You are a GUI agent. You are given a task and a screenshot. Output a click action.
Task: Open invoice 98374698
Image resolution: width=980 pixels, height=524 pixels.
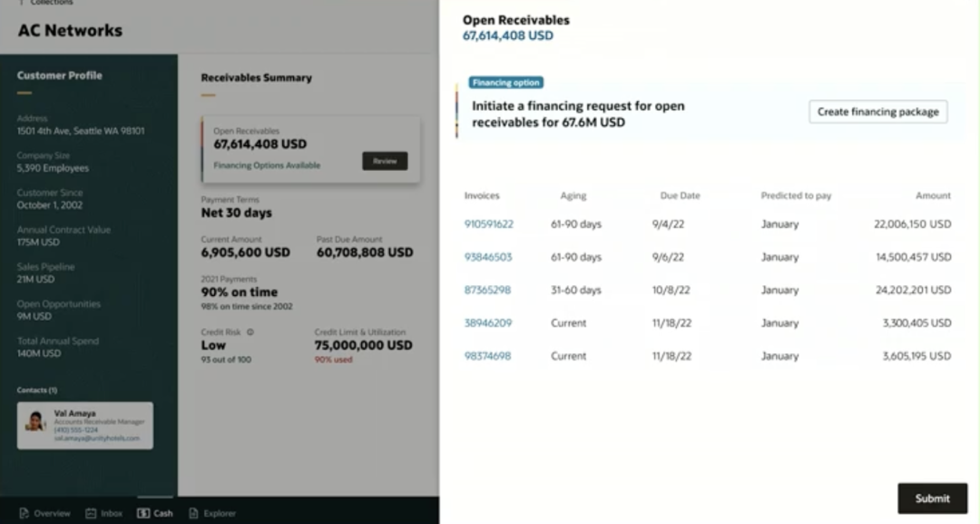coord(487,356)
